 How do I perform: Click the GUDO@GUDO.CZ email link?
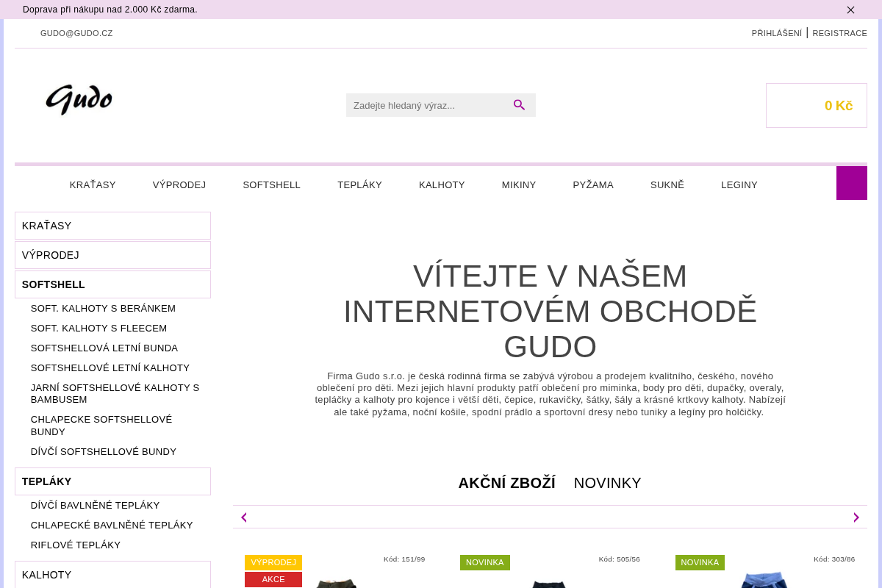[76, 33]
